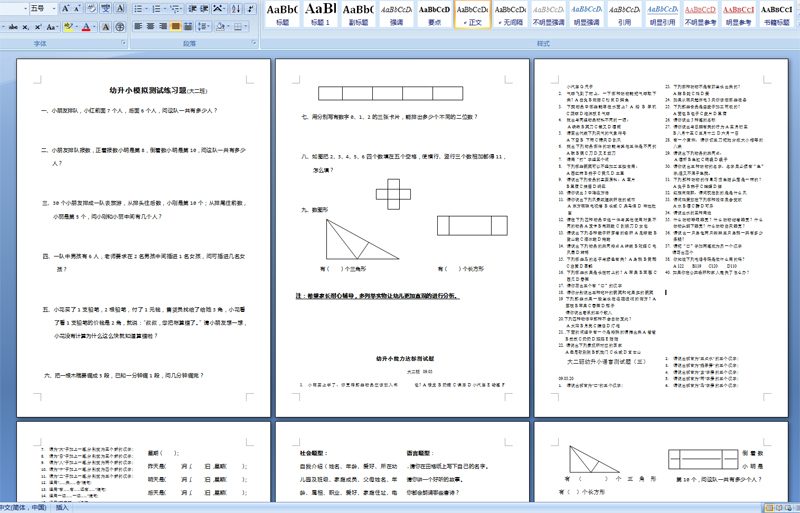
Task: Apply red font color
Action: (x=86, y=27)
